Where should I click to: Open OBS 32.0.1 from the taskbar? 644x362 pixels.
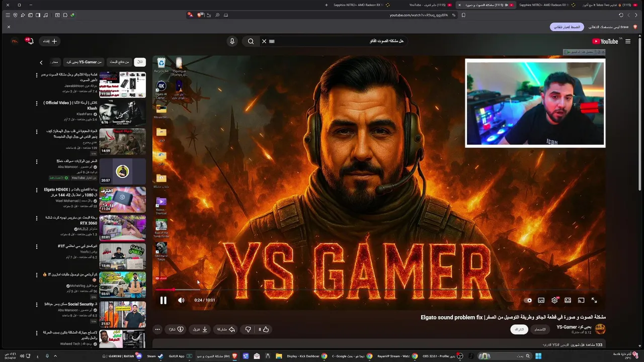tap(443, 356)
